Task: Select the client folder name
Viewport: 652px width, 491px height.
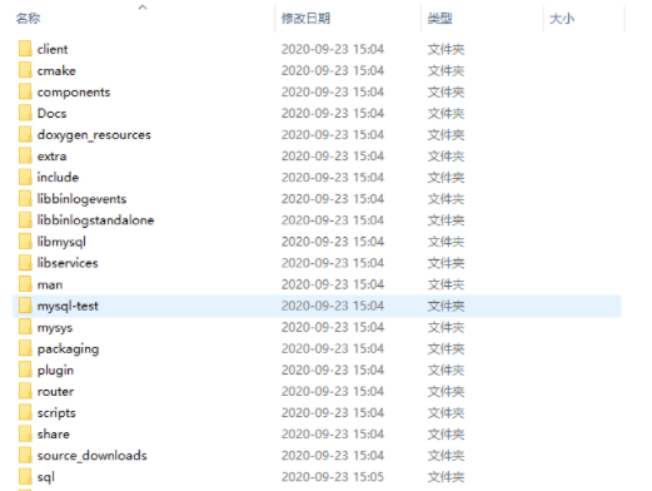Action: [x=52, y=49]
